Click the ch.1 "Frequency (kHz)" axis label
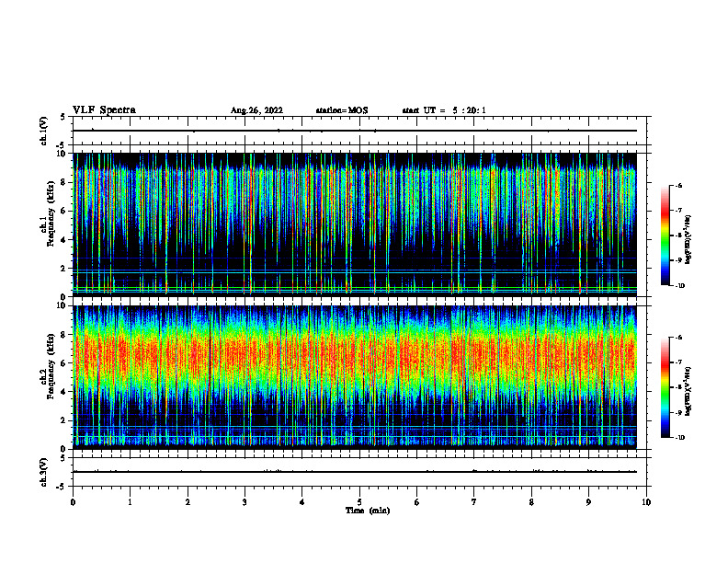 [x=51, y=213]
